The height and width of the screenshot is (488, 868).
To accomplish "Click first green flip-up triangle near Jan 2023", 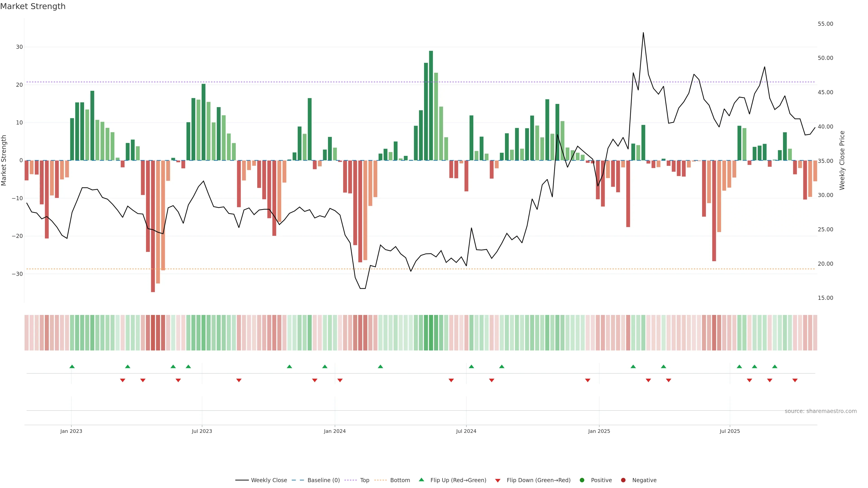I will click(72, 366).
